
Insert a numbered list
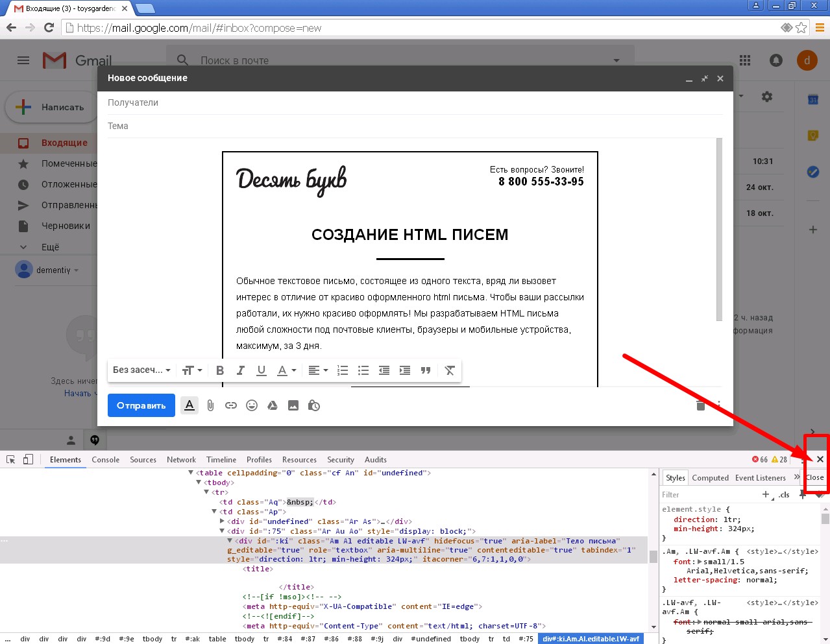[343, 370]
